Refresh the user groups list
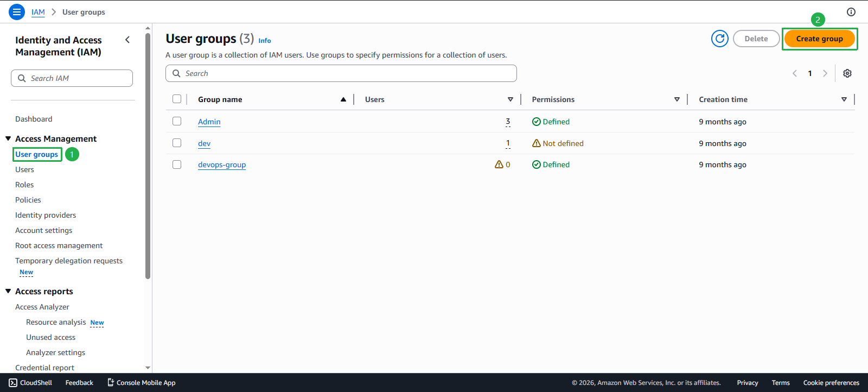 click(720, 39)
